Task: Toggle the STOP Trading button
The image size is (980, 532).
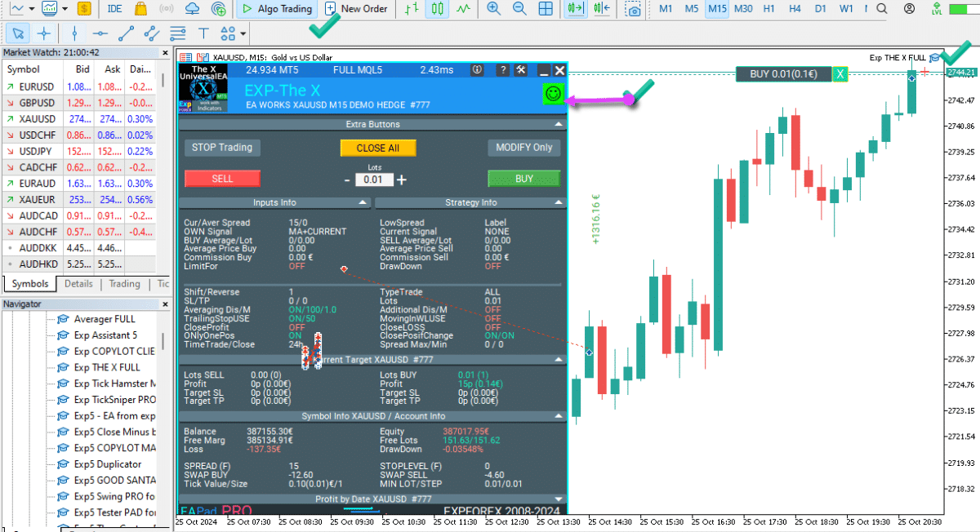Action: pyautogui.click(x=222, y=148)
